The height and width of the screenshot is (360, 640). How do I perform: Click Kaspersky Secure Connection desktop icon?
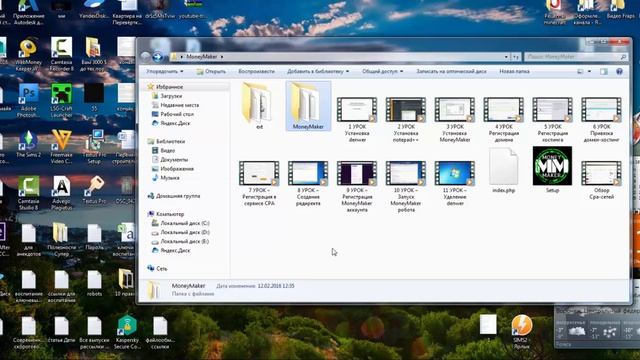127,332
